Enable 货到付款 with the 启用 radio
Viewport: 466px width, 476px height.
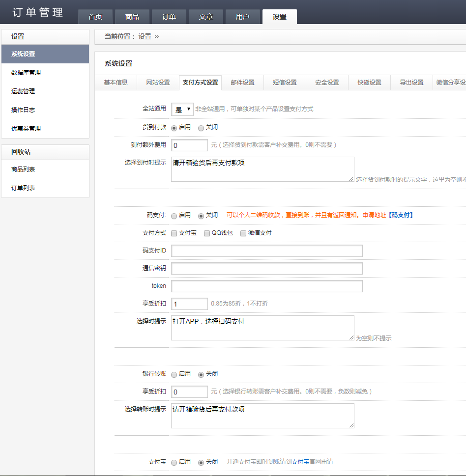coord(174,128)
